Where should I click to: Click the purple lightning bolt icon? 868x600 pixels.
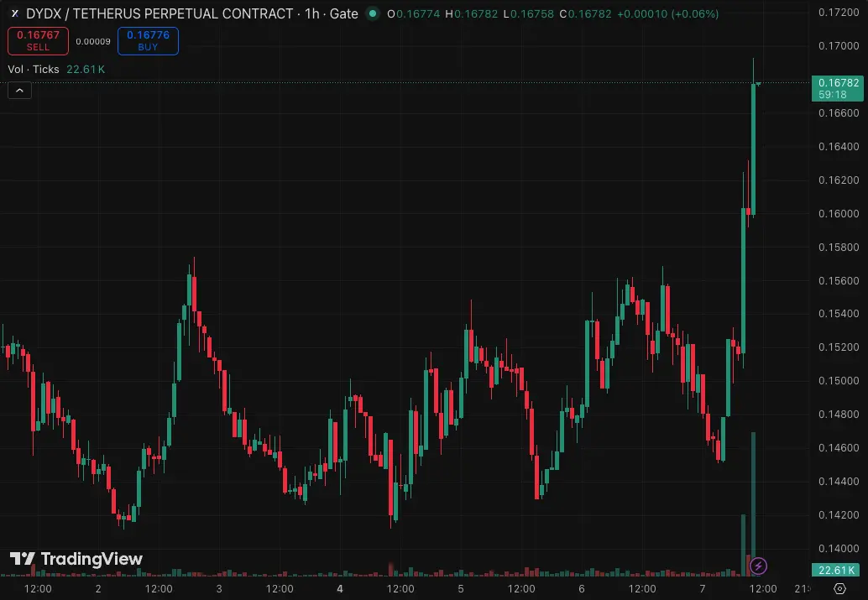coord(758,566)
